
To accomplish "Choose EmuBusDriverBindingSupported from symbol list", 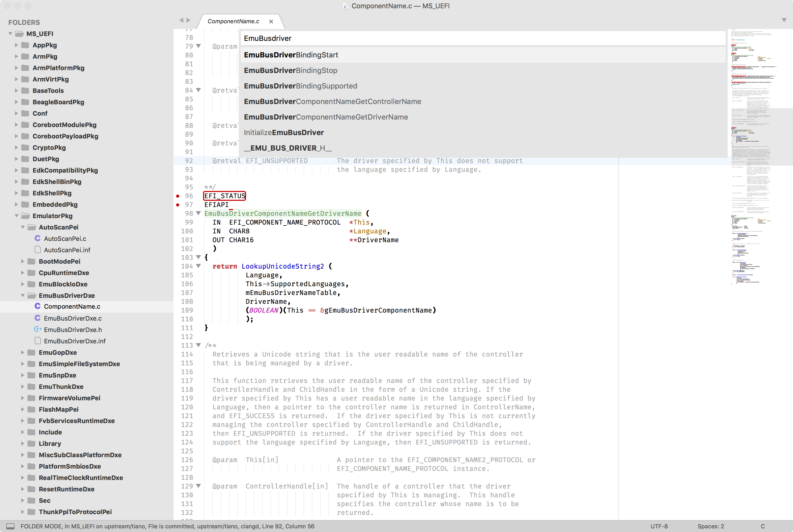I will (483, 86).
